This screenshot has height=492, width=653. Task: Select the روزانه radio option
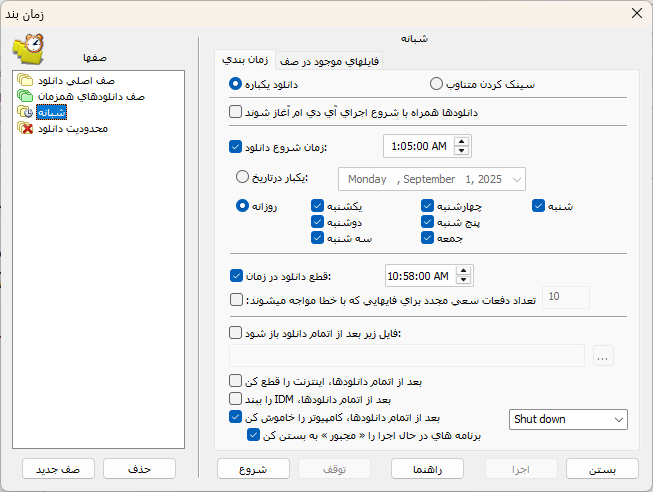coord(242,205)
